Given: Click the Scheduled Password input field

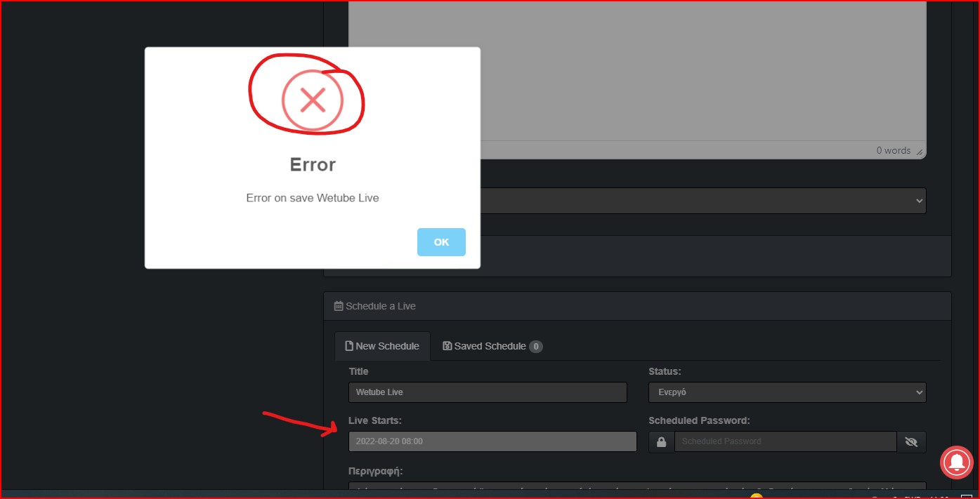Looking at the screenshot, I should coord(785,441).
